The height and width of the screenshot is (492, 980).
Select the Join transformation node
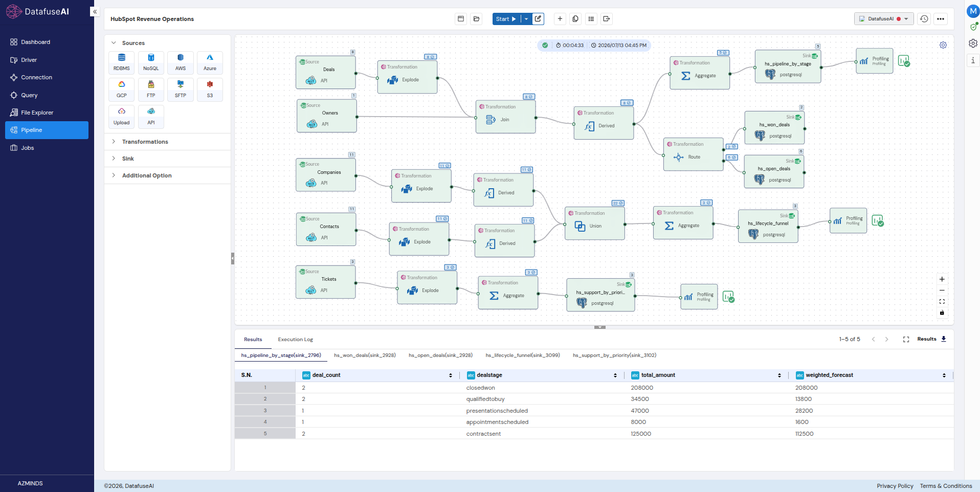pos(506,117)
